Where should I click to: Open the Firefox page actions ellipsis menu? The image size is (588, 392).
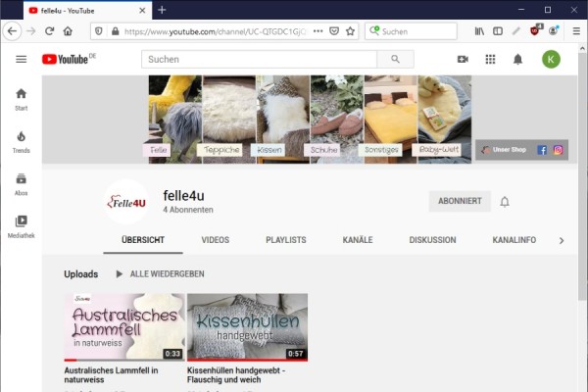318,31
